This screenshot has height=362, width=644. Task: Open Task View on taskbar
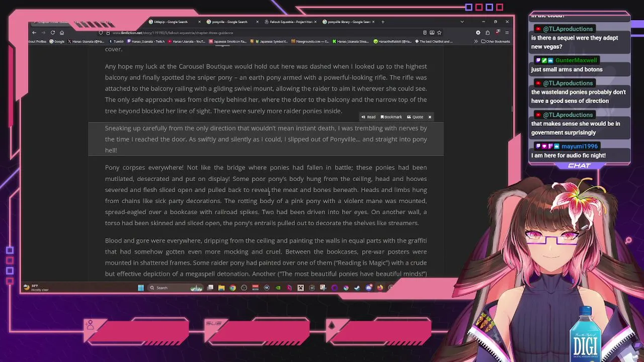(x=210, y=288)
